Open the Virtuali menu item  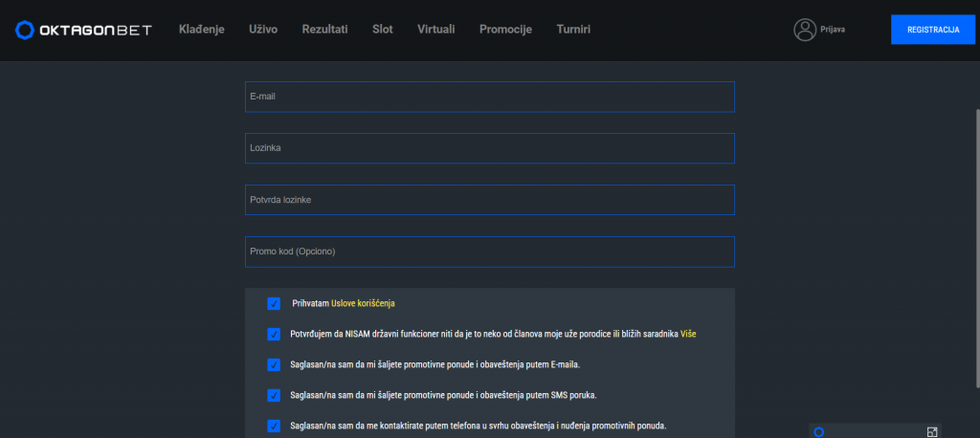tap(435, 30)
